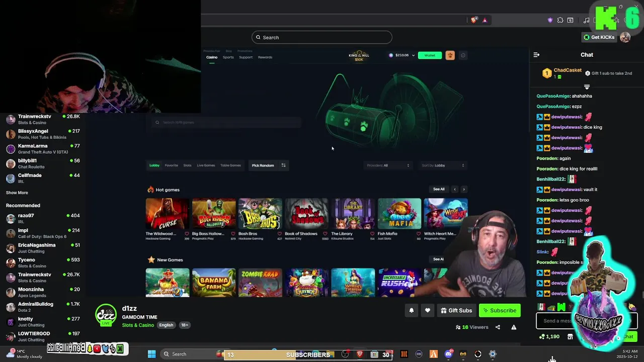Viewport: 644px width, 362px height.
Task: Open the Big Bass Halloween game thumbnail
Action: (x=214, y=214)
